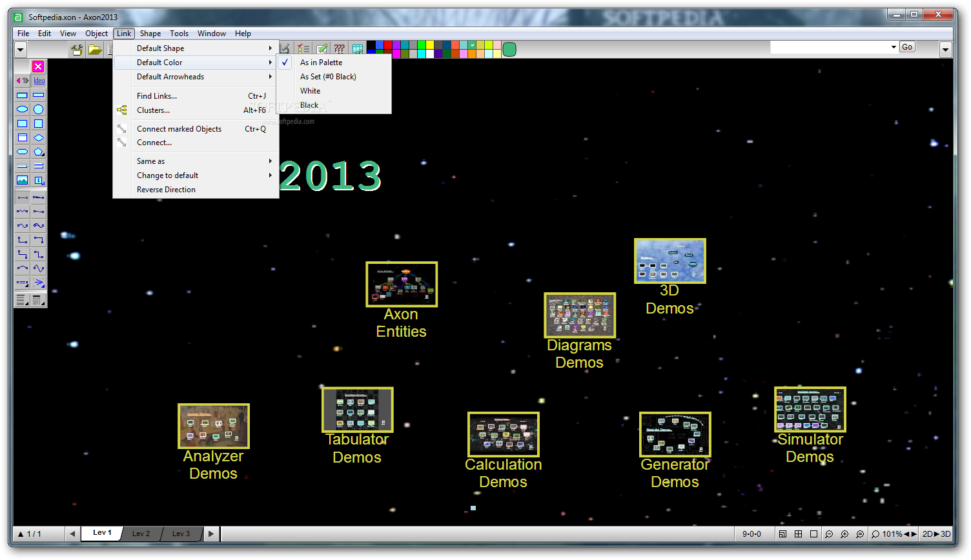Select the zigzag link tool in the palette

22,211
